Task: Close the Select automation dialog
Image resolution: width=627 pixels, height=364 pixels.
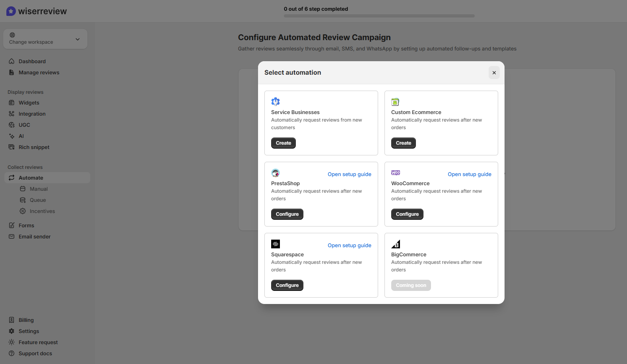Action: (x=494, y=73)
